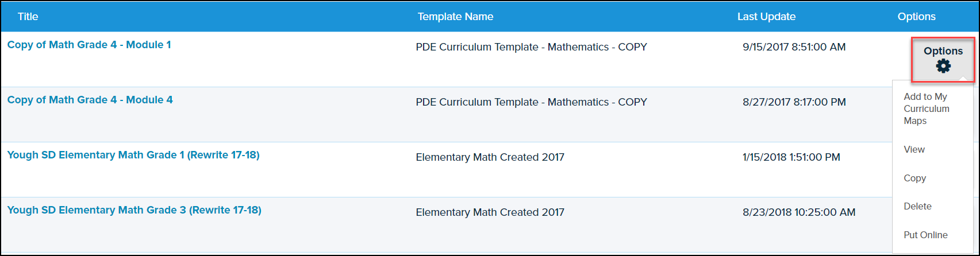Viewport: 980px width, 256px height.
Task: Click the template name in the Grade 1 row
Action: 490,157
